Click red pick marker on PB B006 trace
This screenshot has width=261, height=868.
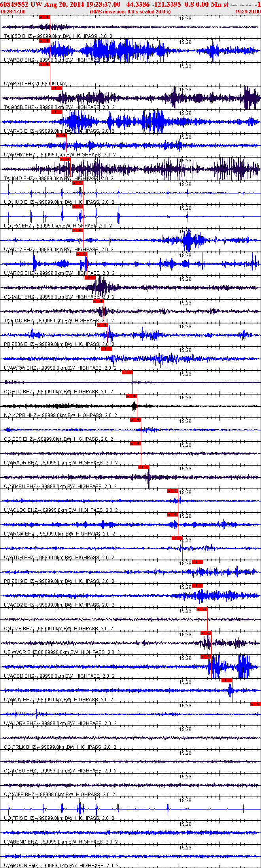102,325
